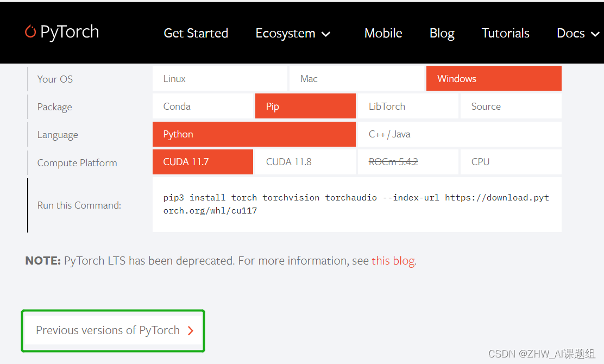Viewport: 604px width, 364px height.
Task: Click the PyTorch wordmark in header
Action: [x=70, y=33]
